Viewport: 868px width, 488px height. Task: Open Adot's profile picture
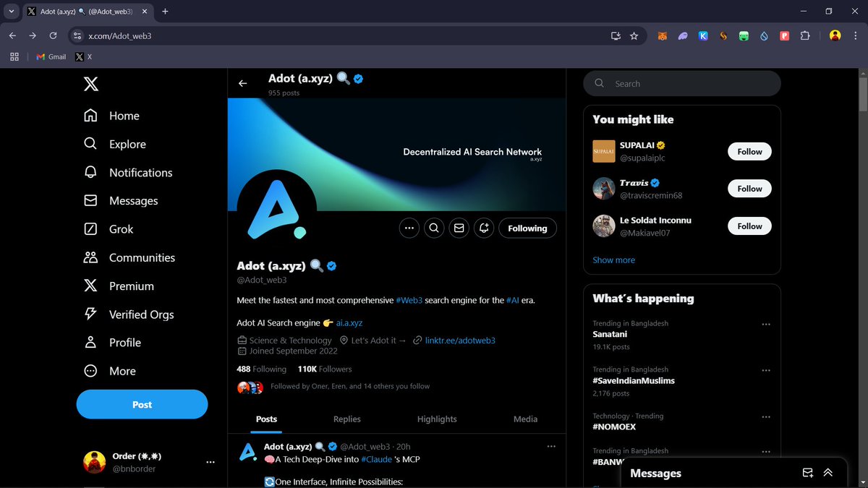point(277,210)
